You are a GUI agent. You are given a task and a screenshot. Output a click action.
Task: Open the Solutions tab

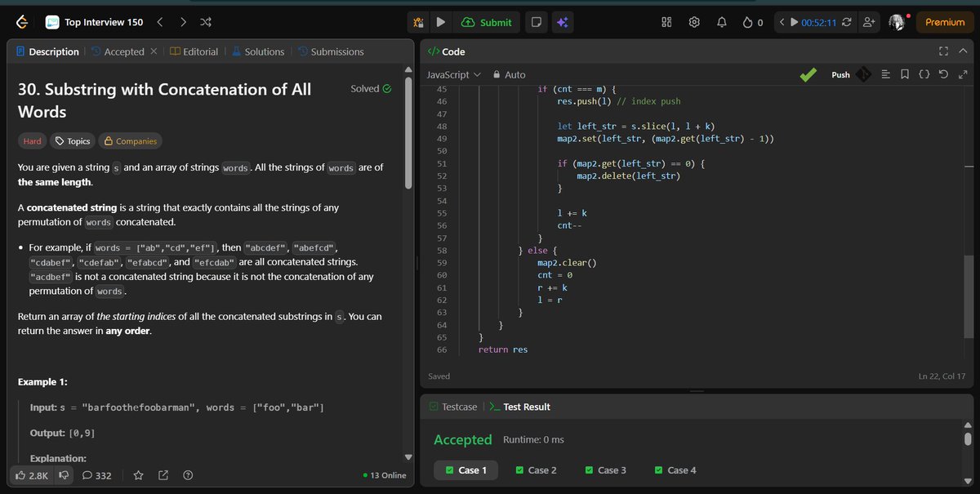(258, 51)
